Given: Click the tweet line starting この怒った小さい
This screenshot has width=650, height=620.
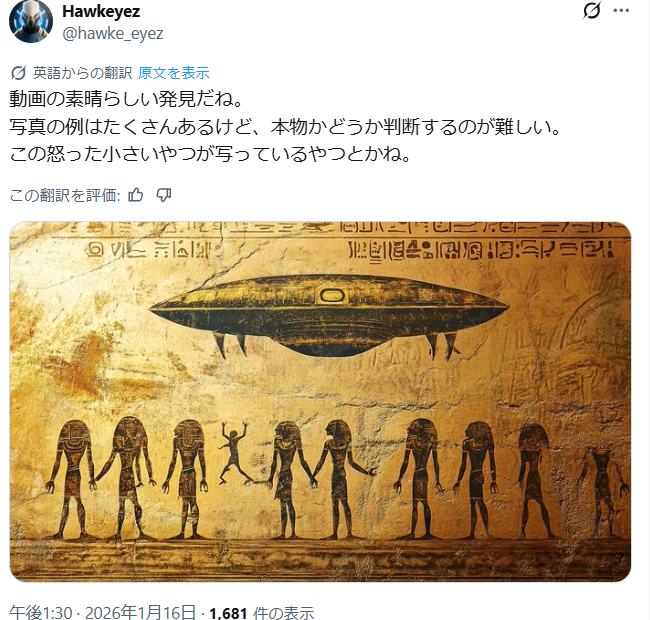Looking at the screenshot, I should (210, 154).
